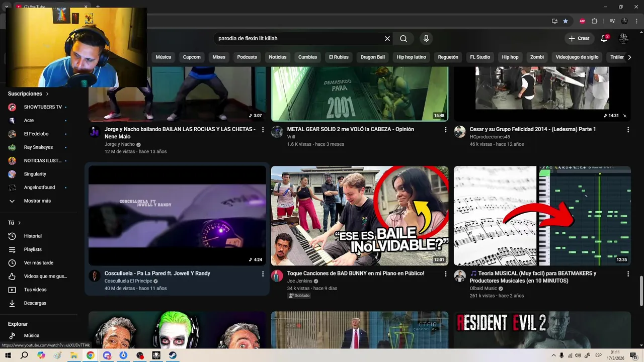Open the notifications bell
This screenshot has height=362, width=644.
(604, 39)
